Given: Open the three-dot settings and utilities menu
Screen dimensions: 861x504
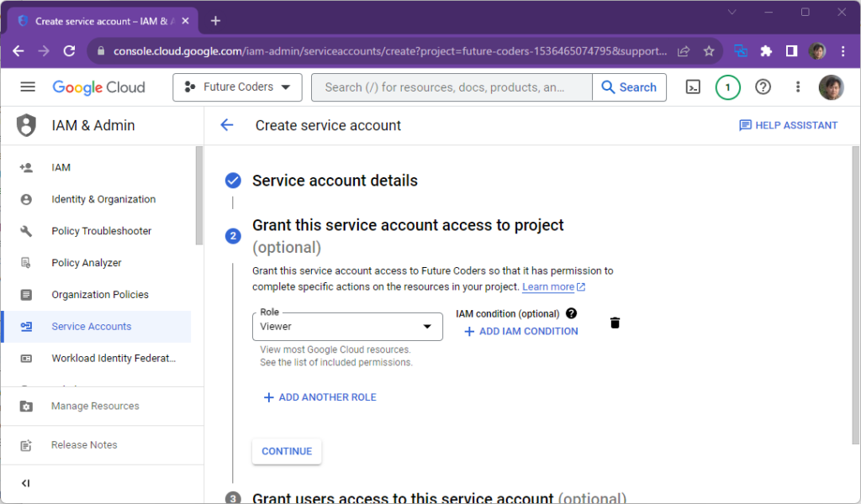Looking at the screenshot, I should pyautogui.click(x=798, y=87).
